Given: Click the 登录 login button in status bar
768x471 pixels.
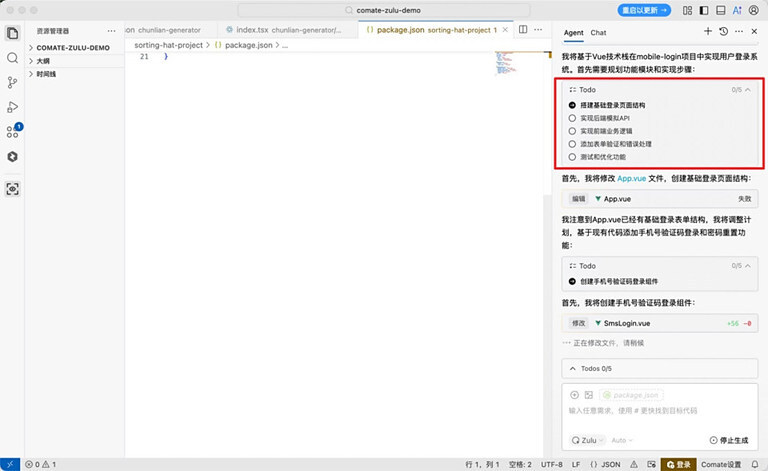Looking at the screenshot, I should (x=678, y=465).
